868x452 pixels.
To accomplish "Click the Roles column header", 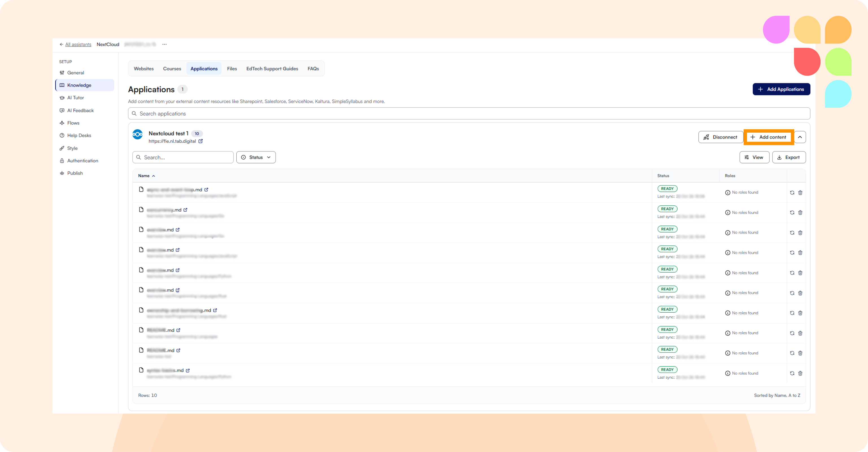I will 730,176.
